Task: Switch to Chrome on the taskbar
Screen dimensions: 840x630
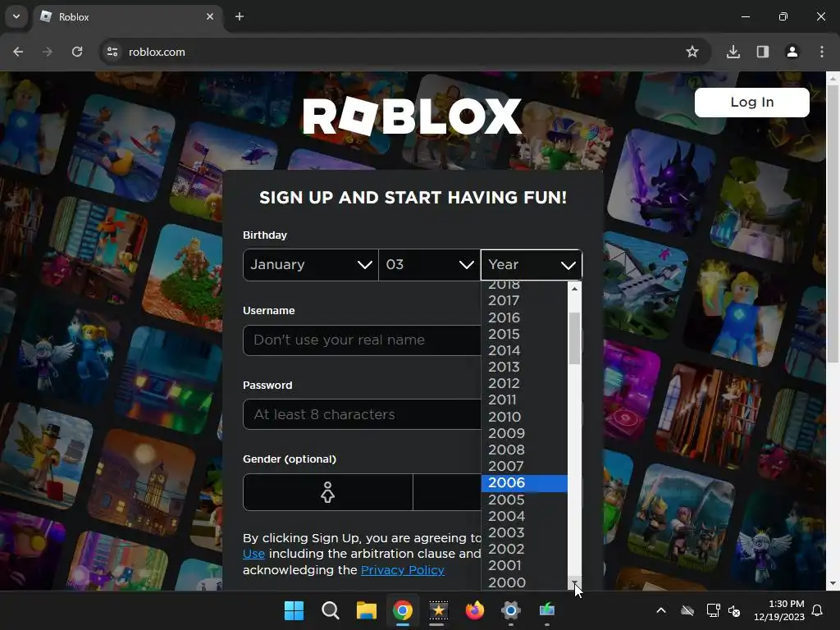Action: click(x=403, y=610)
